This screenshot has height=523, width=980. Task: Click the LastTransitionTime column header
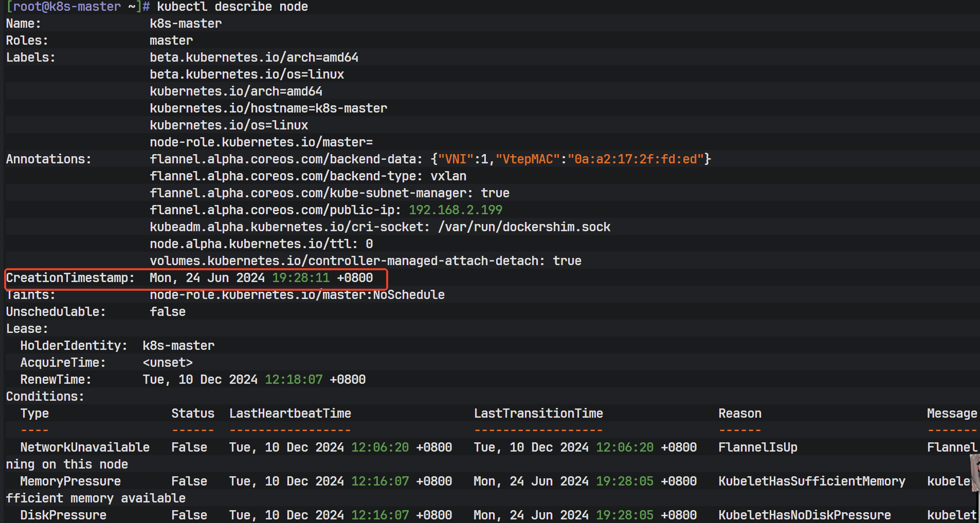click(x=538, y=414)
